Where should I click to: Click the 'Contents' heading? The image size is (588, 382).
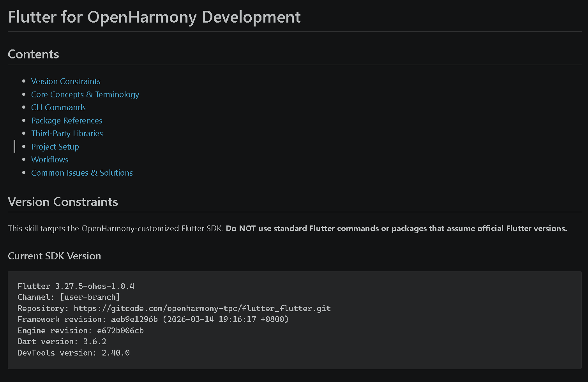(34, 54)
